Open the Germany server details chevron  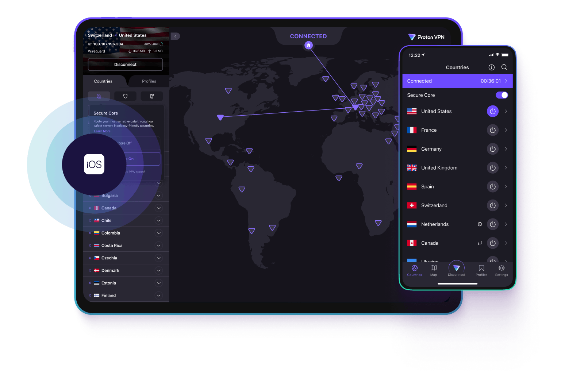[506, 149]
